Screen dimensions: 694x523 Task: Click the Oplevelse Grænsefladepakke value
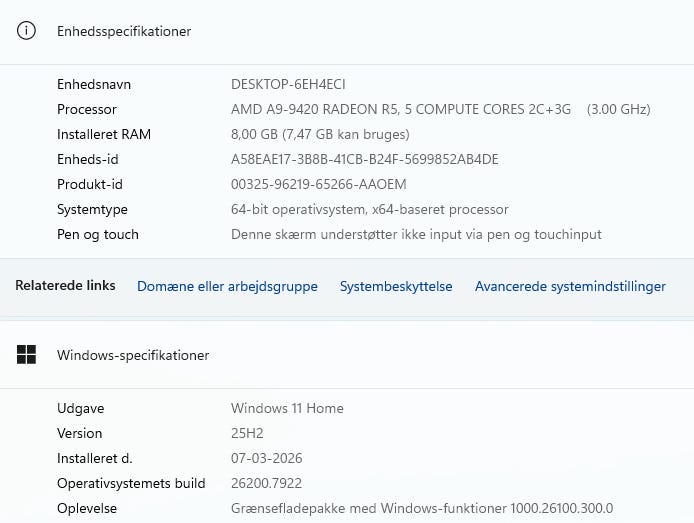pos(421,509)
